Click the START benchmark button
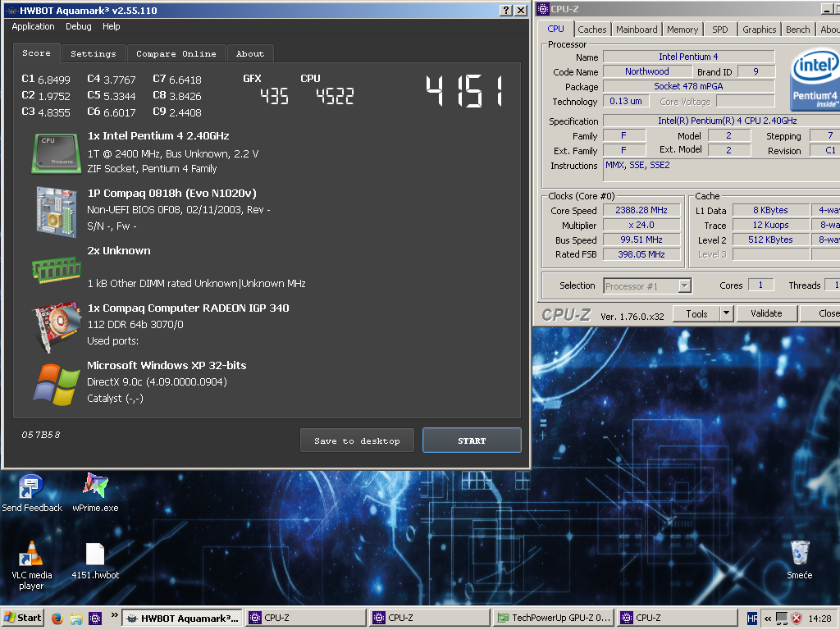 click(x=472, y=441)
